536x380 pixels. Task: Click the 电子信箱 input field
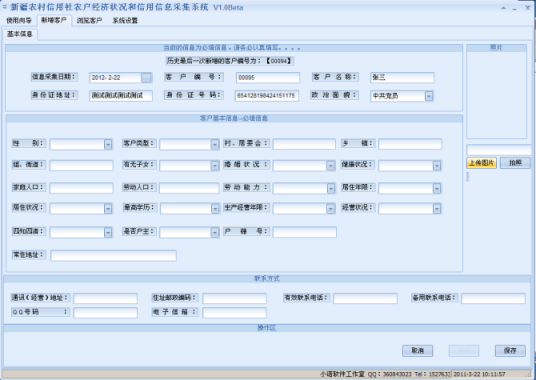(x=234, y=313)
